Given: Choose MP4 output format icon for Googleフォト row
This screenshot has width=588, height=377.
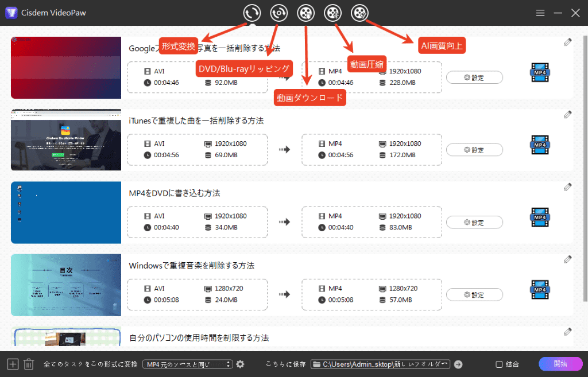Looking at the screenshot, I should [540, 72].
